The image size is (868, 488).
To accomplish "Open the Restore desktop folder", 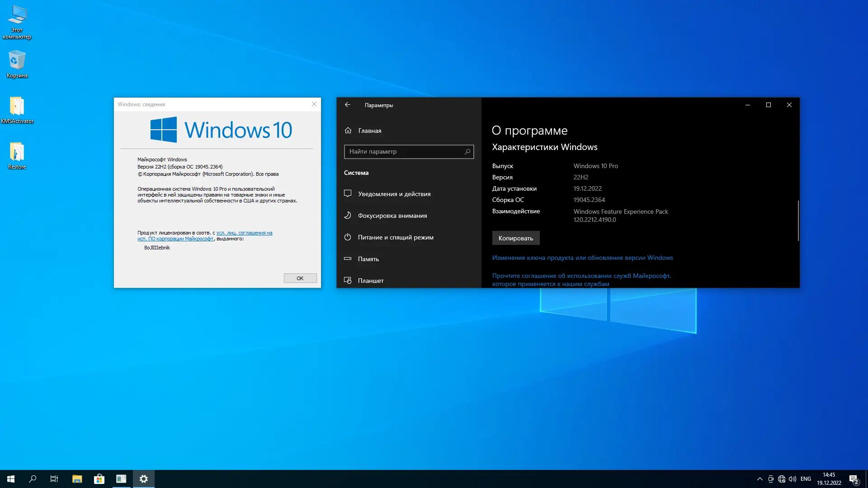I will click(x=17, y=154).
